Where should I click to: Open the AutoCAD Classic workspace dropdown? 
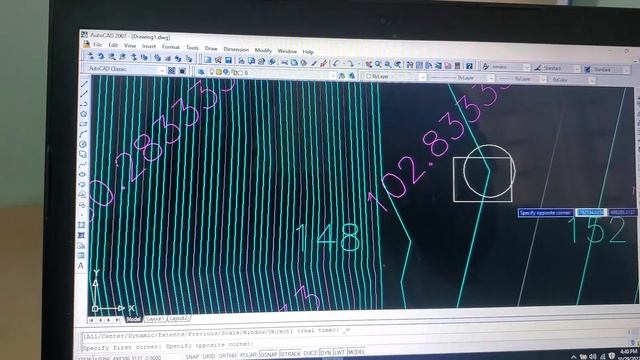click(162, 70)
